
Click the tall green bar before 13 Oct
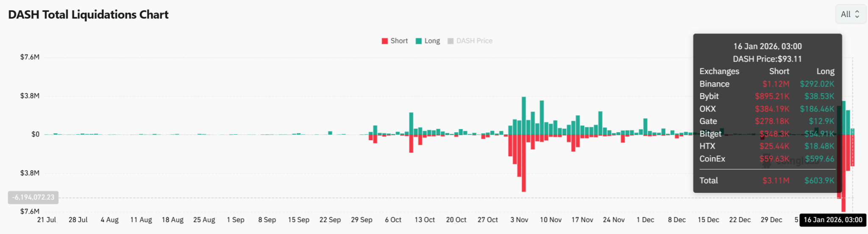click(x=411, y=123)
